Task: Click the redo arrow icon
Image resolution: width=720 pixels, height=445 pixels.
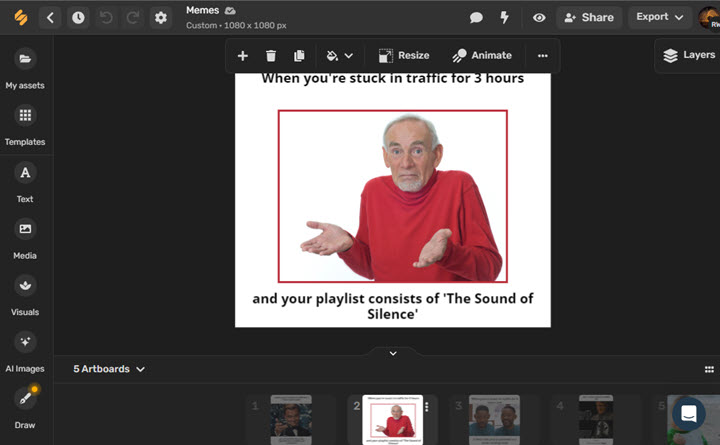Action: click(133, 18)
